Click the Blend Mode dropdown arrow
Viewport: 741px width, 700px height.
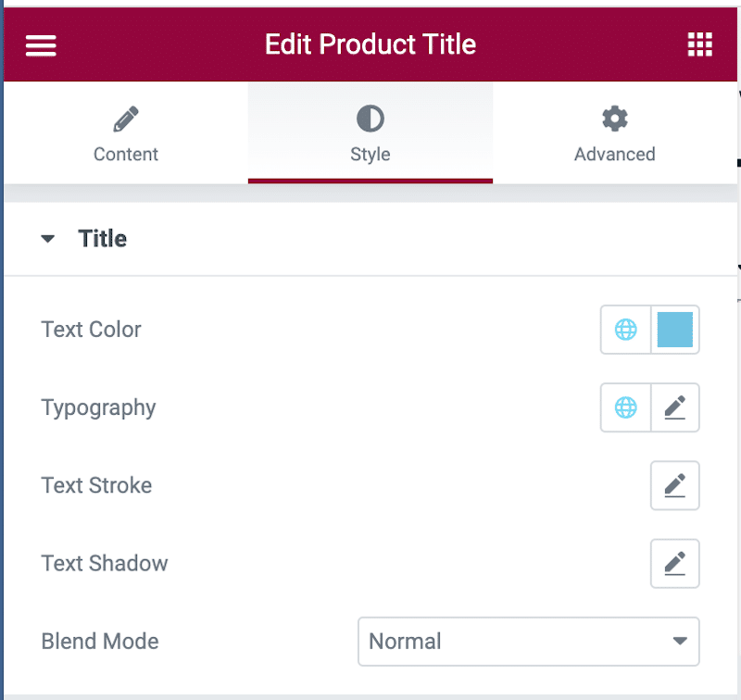(x=680, y=641)
